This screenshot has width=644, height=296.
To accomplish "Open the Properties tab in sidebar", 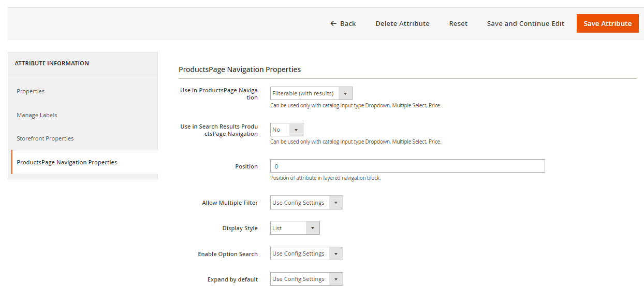I will pyautogui.click(x=31, y=91).
